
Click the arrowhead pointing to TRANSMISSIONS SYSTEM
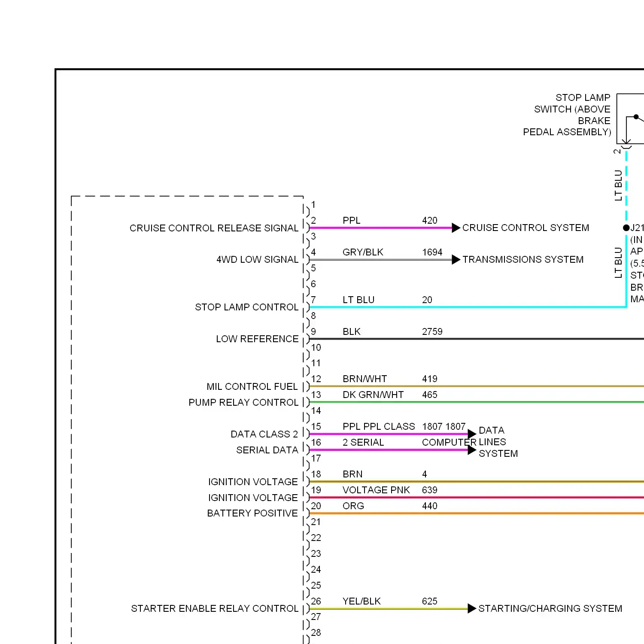(x=456, y=259)
